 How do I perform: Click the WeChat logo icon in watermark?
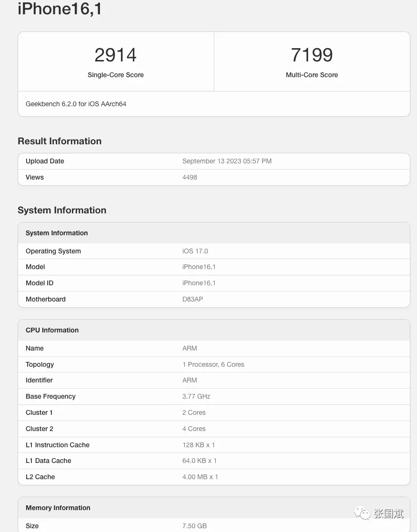pos(362,513)
